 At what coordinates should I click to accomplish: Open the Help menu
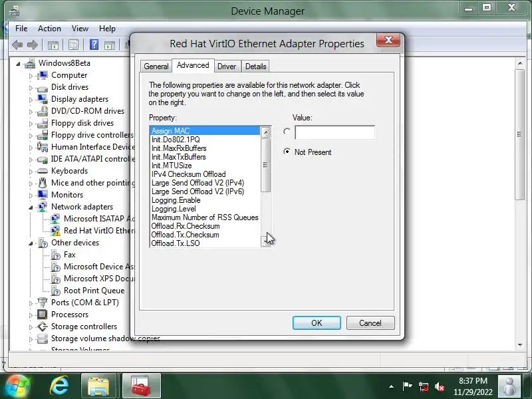[107, 29]
